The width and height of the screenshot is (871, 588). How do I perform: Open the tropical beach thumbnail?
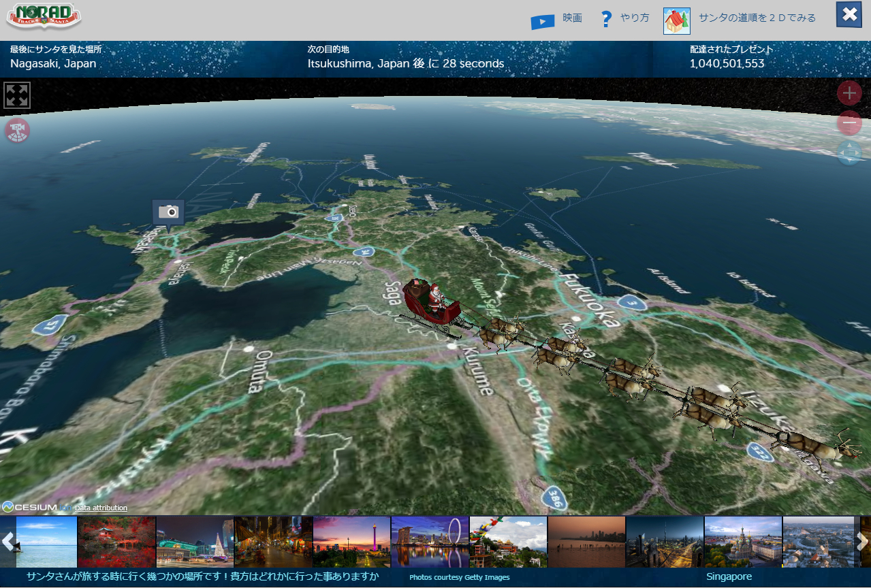[x=46, y=542]
